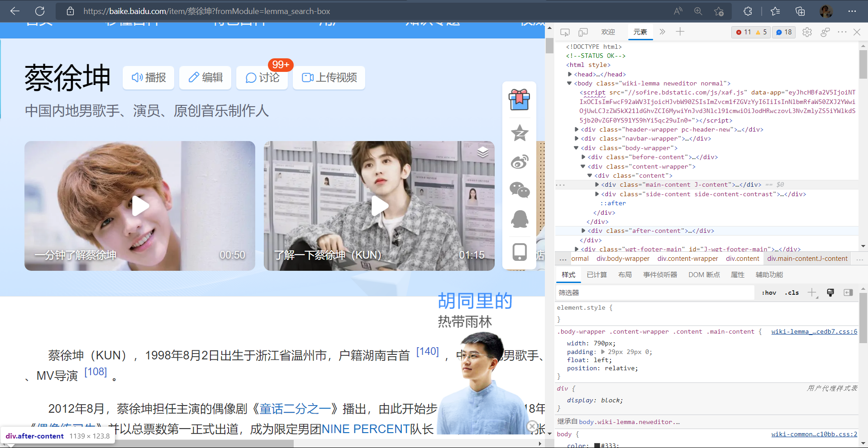Image resolution: width=868 pixels, height=448 pixels.
Task: Expand the before-content div node
Action: 583,157
